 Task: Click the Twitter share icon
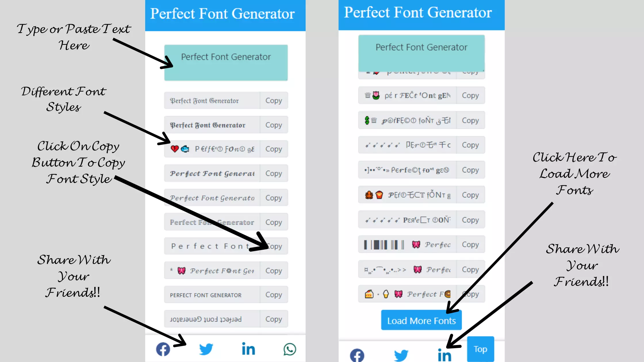point(205,349)
